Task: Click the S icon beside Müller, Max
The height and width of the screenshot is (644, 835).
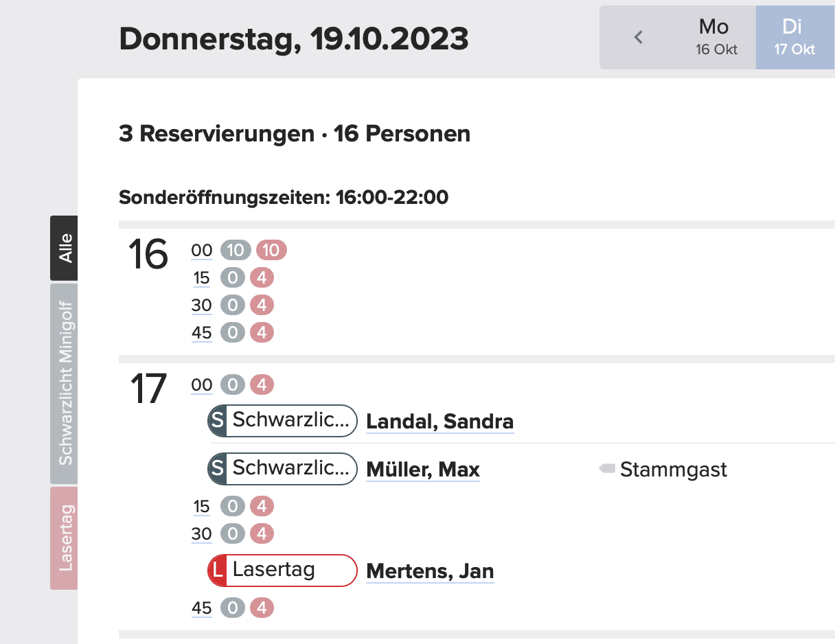Action: coord(217,469)
